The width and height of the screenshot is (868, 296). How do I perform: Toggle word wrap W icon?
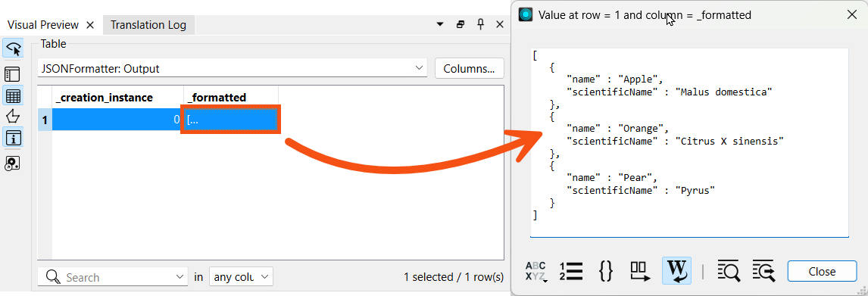[x=676, y=271]
